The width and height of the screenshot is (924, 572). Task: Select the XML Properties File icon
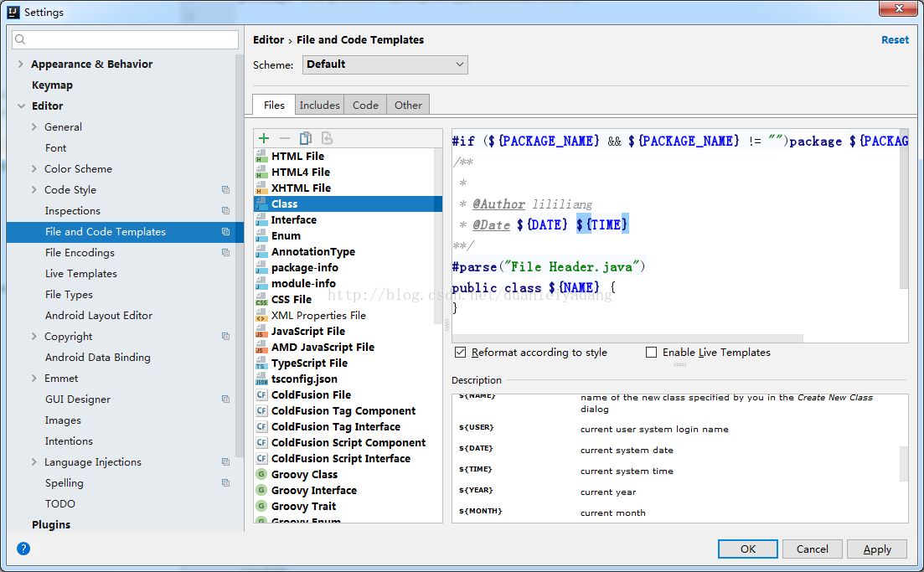pos(261,315)
